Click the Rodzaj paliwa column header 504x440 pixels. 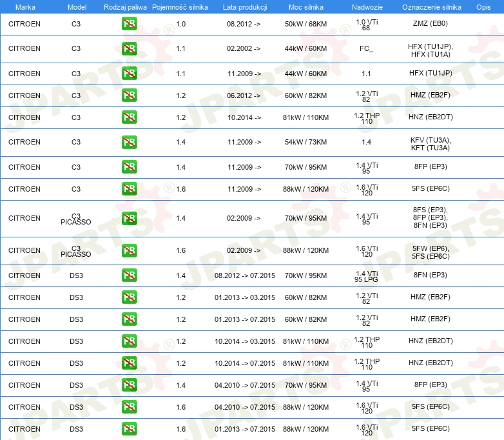[x=125, y=6]
